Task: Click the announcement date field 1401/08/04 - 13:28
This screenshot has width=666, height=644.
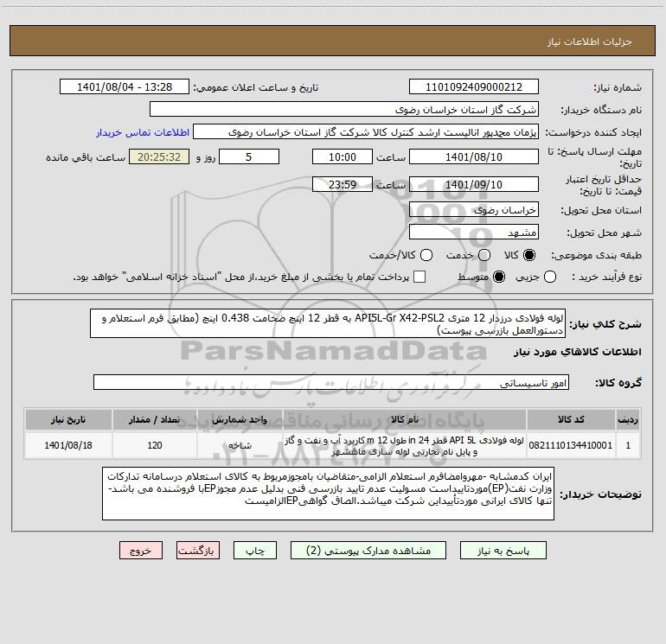Action: tap(125, 87)
